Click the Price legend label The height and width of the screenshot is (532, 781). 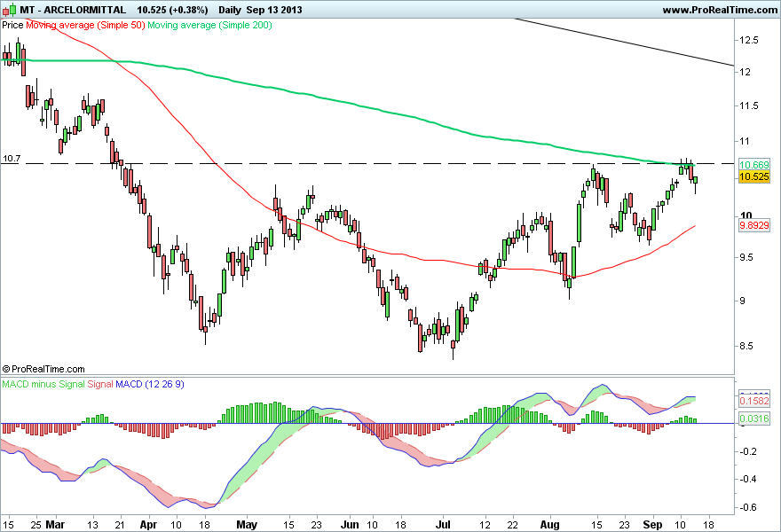[x=12, y=25]
